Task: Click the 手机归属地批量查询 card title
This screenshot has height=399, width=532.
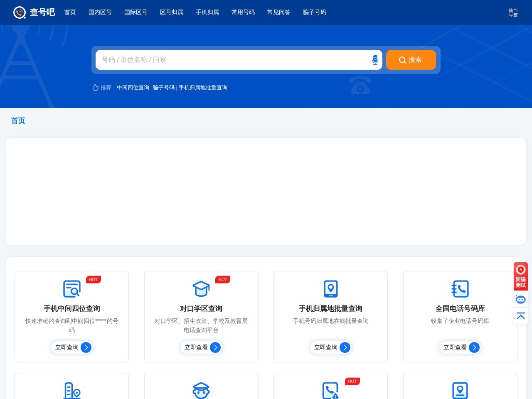Action: (331, 309)
